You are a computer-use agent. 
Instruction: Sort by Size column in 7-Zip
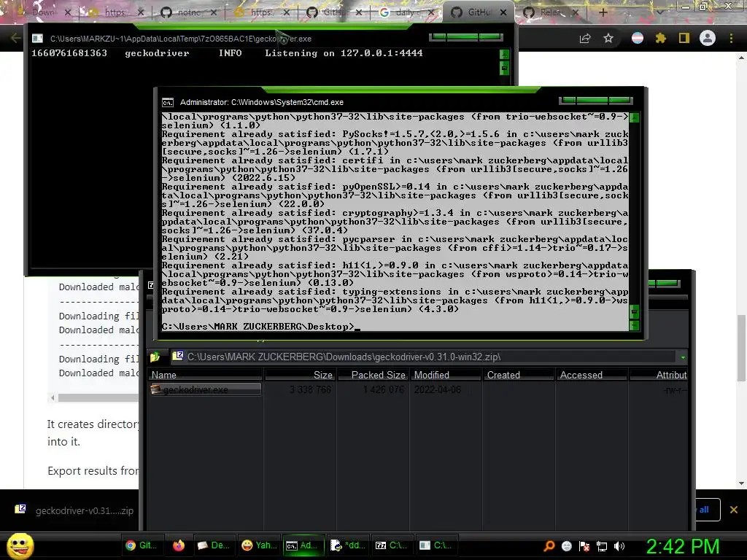click(x=301, y=375)
